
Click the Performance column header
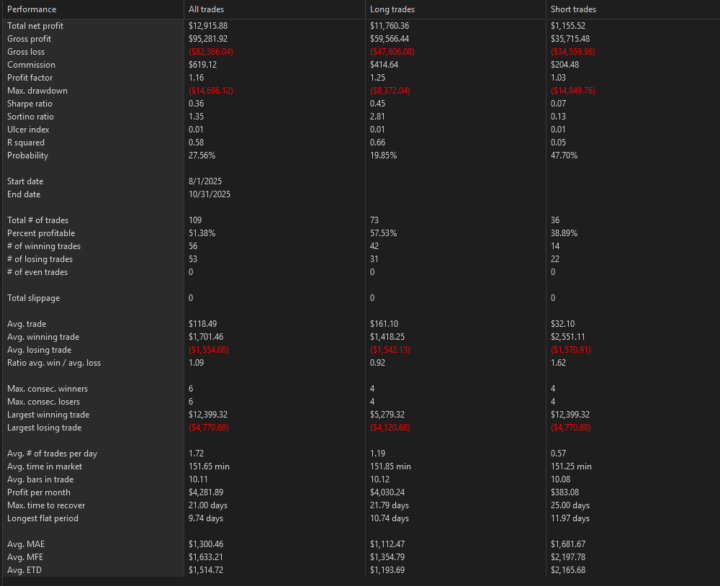[x=32, y=9]
